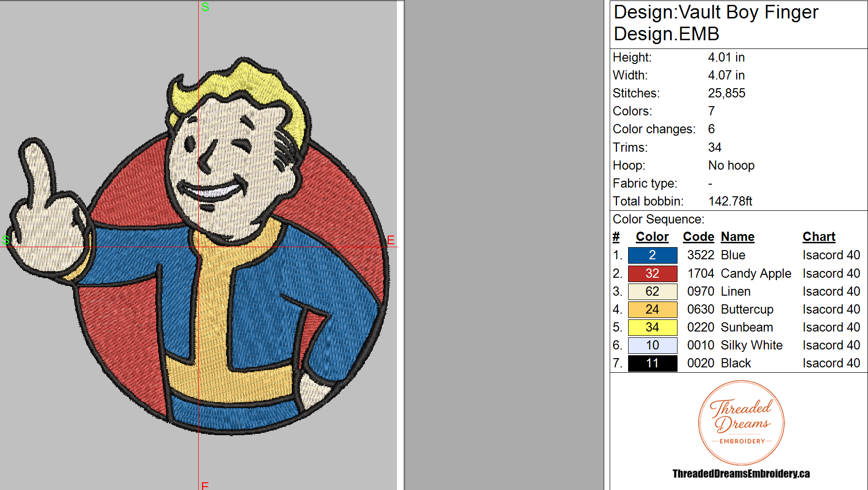Image resolution: width=868 pixels, height=490 pixels.
Task: Click the thread name 'Sunbeam'
Action: coord(747,327)
